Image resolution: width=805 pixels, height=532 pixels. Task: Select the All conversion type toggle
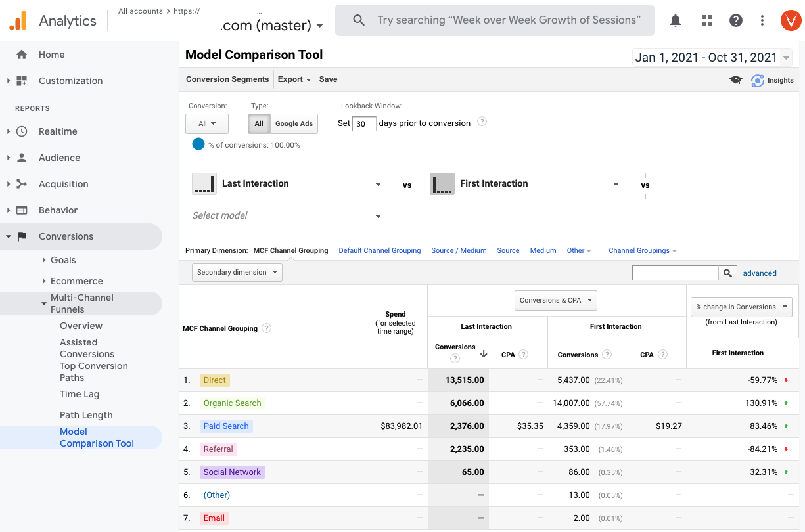tap(259, 123)
